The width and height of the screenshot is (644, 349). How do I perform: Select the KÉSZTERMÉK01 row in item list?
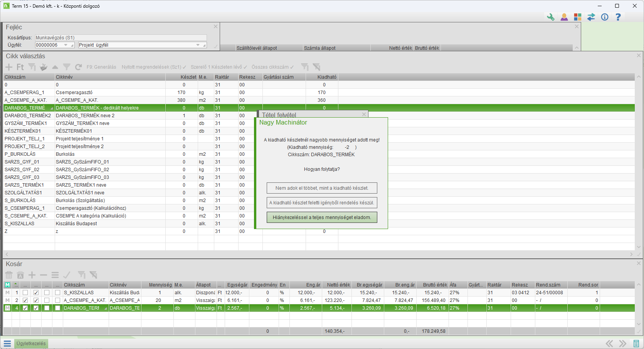[x=319, y=131]
